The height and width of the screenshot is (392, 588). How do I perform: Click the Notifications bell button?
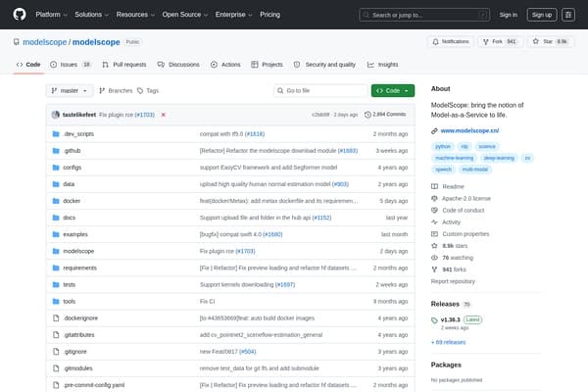(x=451, y=41)
